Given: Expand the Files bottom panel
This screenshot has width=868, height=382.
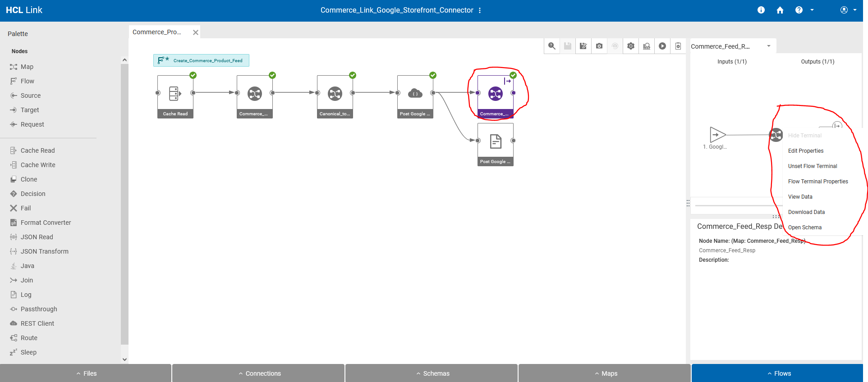Looking at the screenshot, I should pos(86,373).
